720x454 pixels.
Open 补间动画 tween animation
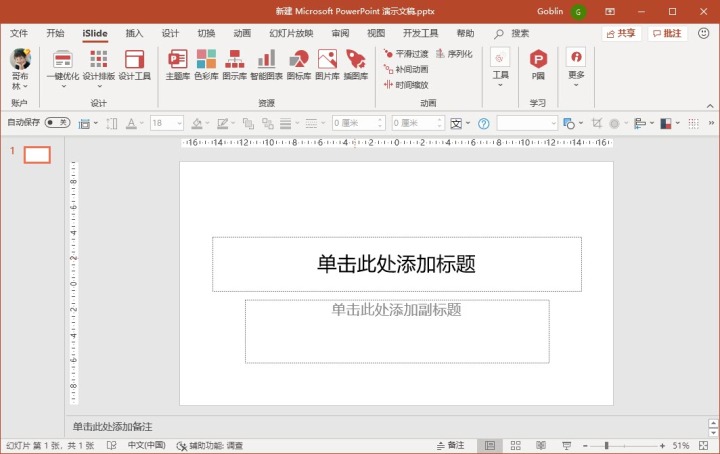(x=405, y=69)
